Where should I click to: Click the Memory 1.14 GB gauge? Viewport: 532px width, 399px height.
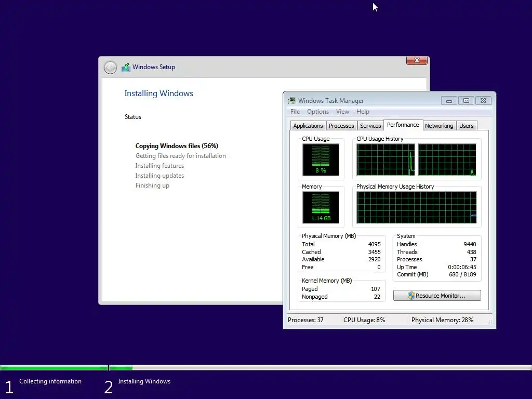coord(321,208)
